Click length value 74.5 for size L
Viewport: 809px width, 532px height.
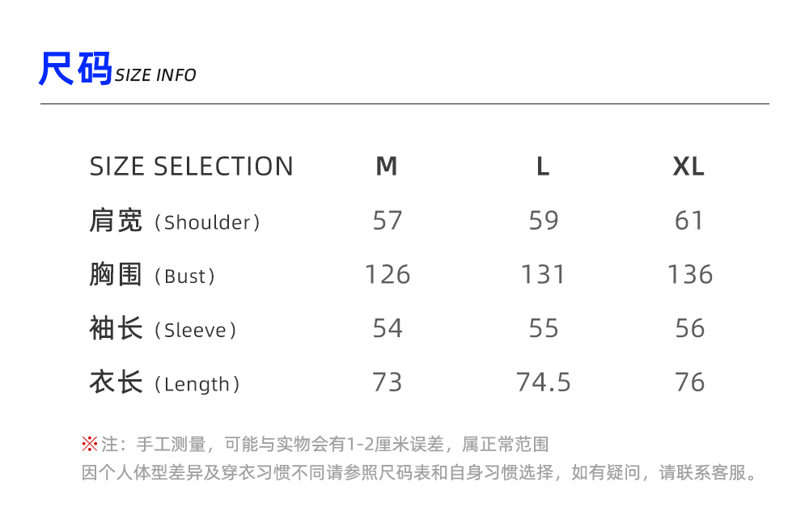(544, 382)
